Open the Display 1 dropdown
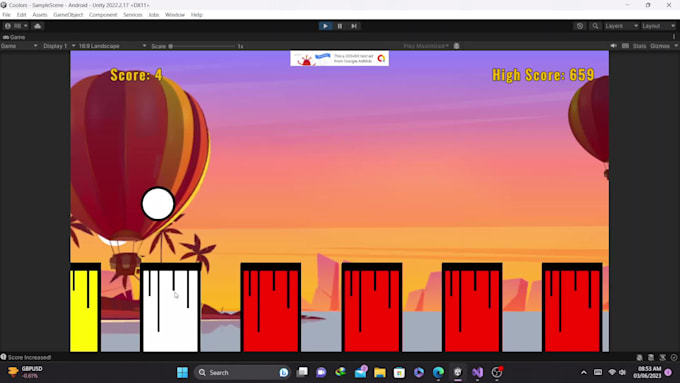Viewport: 680px width, 383px height. click(x=59, y=46)
